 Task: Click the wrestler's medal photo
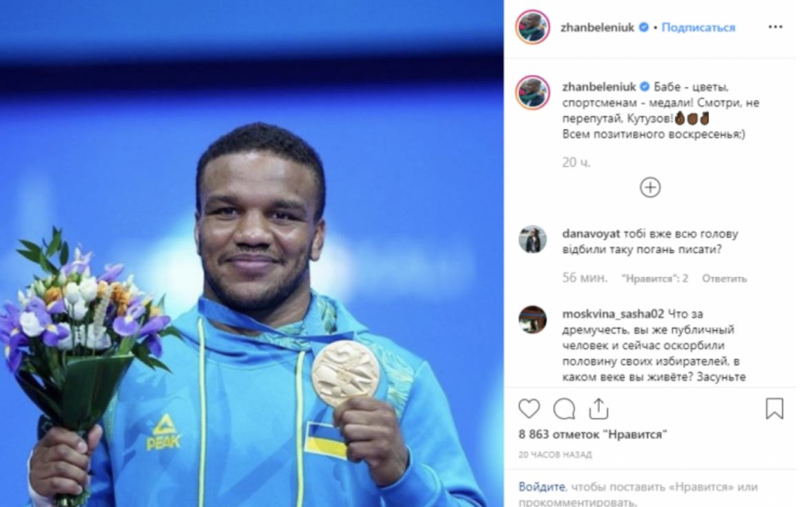tap(251, 253)
